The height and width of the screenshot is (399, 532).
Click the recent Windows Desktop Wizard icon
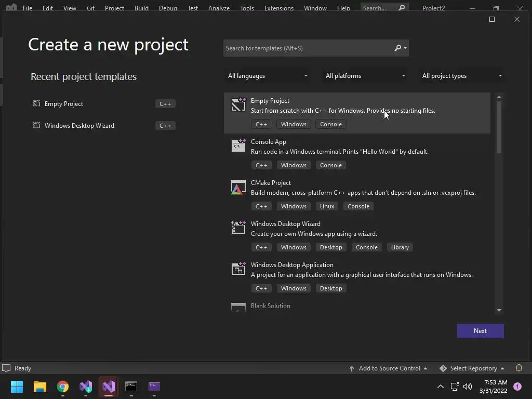[36, 125]
